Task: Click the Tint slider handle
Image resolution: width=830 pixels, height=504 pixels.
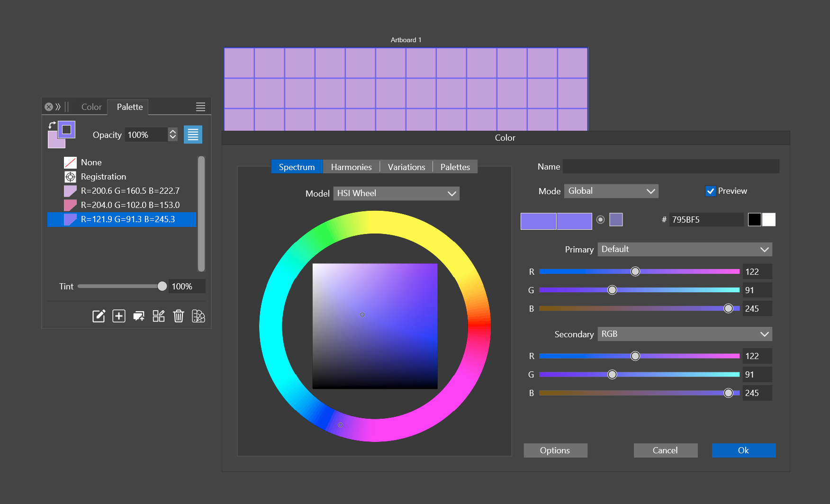Action: pos(162,286)
